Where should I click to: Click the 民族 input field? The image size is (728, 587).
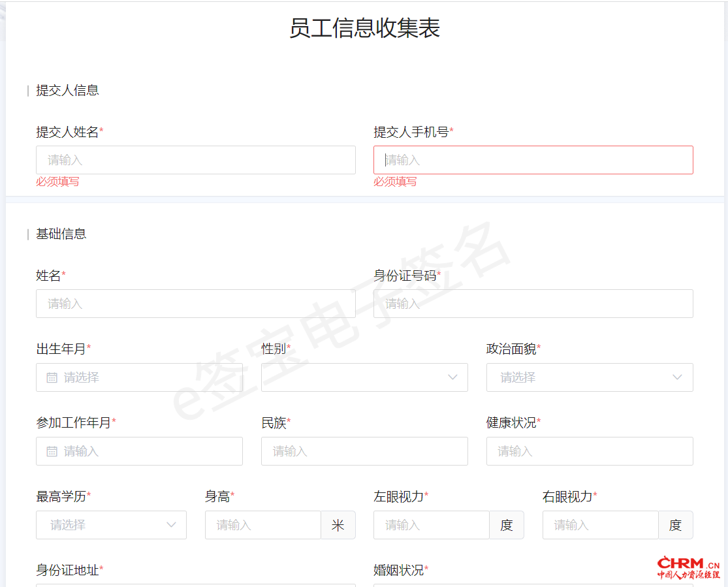click(x=364, y=451)
